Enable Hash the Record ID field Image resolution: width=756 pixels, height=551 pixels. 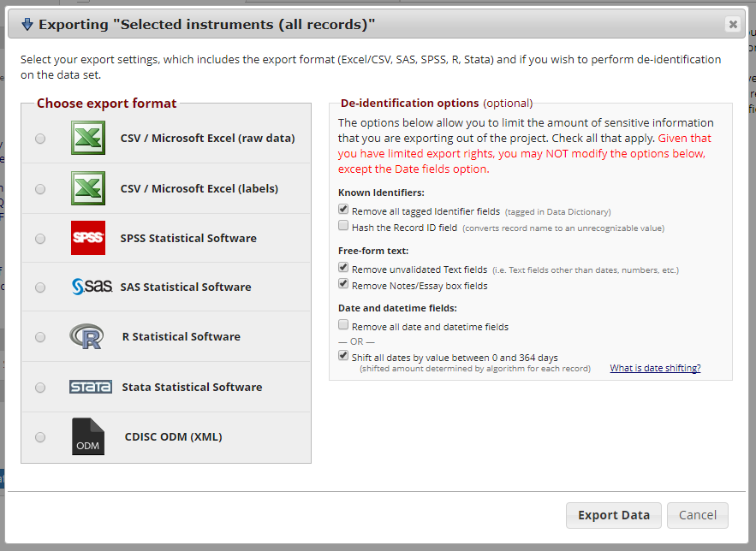pos(343,227)
